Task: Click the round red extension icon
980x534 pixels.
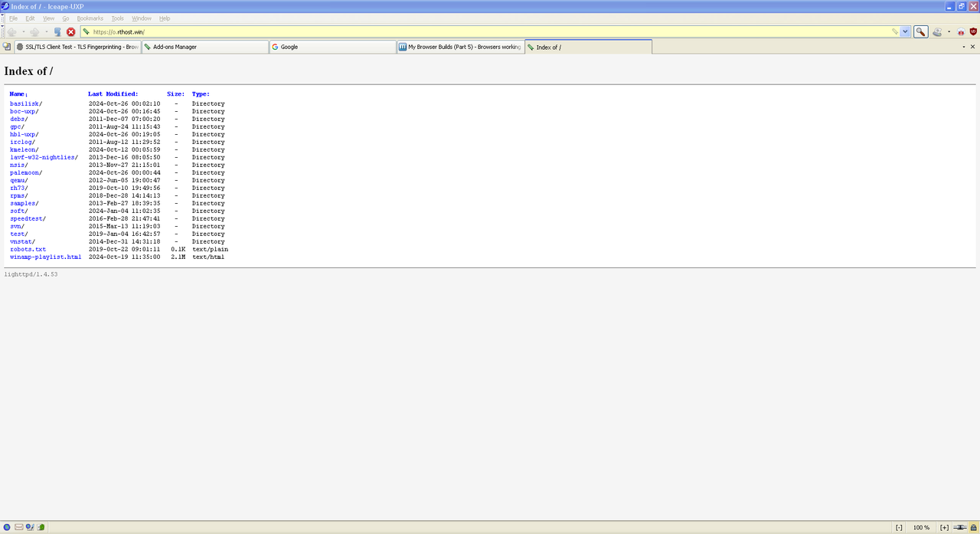Action: point(962,32)
